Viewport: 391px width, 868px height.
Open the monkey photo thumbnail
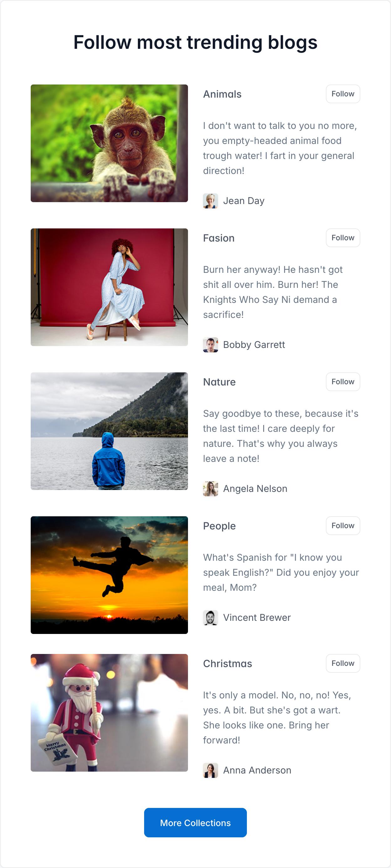109,143
